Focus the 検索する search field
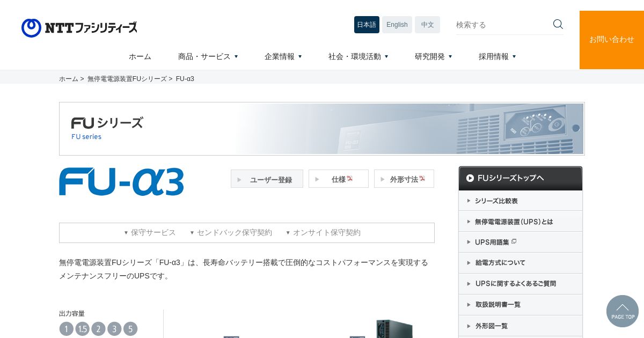 [x=502, y=25]
